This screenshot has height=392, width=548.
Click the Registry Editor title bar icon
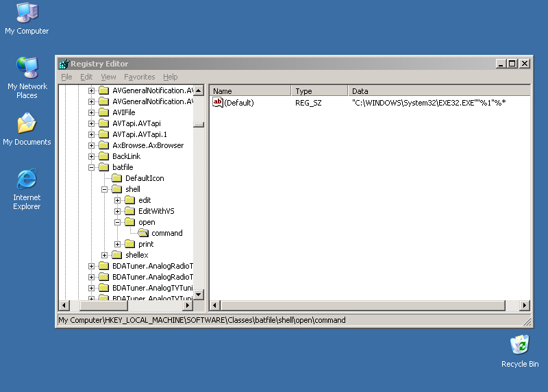tap(64, 64)
